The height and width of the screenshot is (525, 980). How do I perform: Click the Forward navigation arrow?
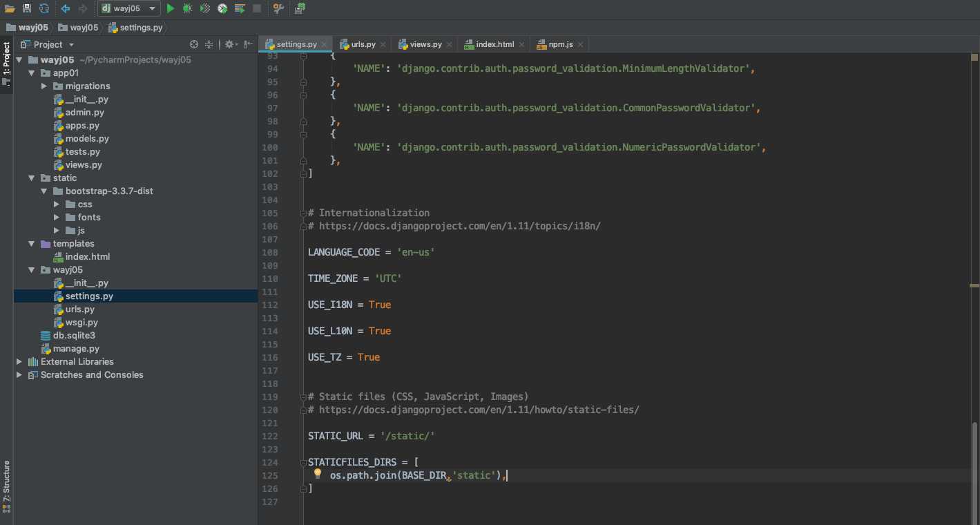tap(83, 8)
